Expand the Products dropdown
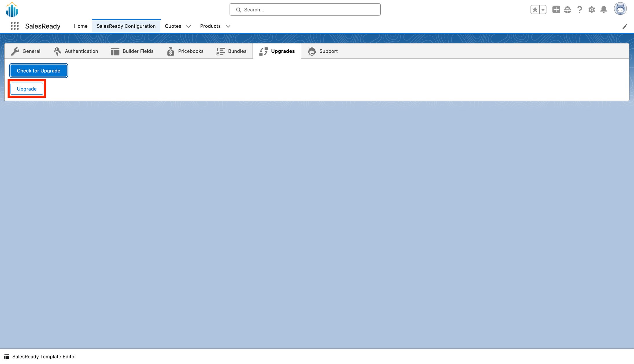This screenshot has width=634, height=364. coord(228,26)
